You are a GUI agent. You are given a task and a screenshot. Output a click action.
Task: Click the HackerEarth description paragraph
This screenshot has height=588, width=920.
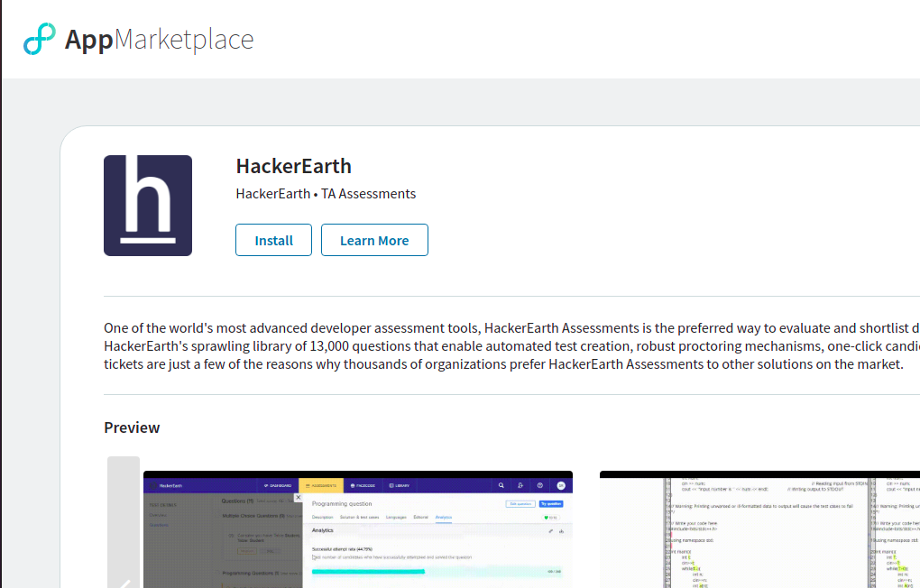[x=511, y=345]
